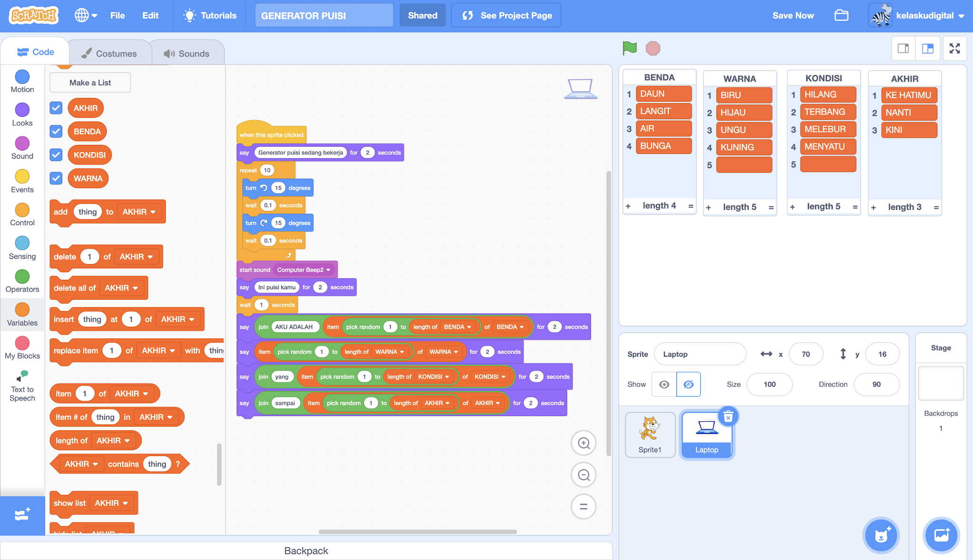Uncheck the BENDA list checkbox
973x560 pixels.
[56, 132]
